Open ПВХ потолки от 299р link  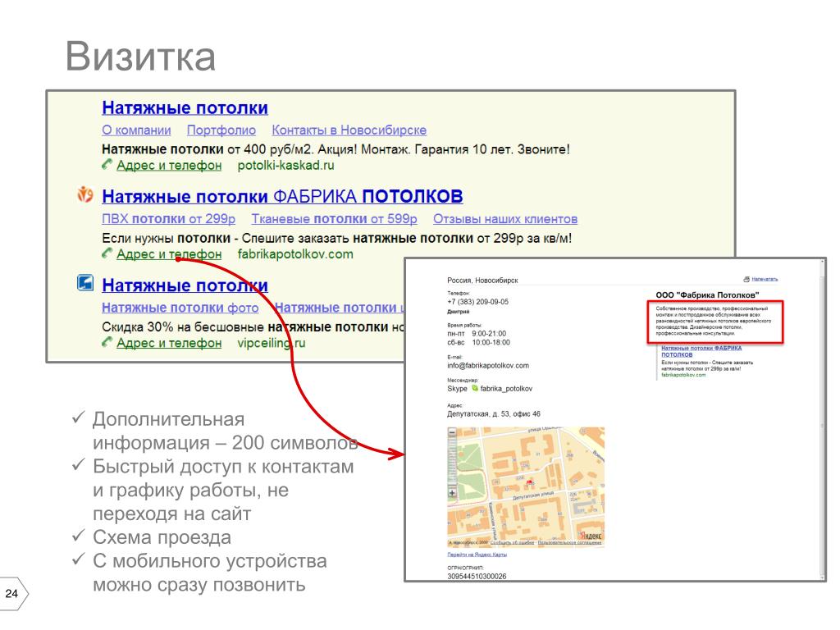169,218
